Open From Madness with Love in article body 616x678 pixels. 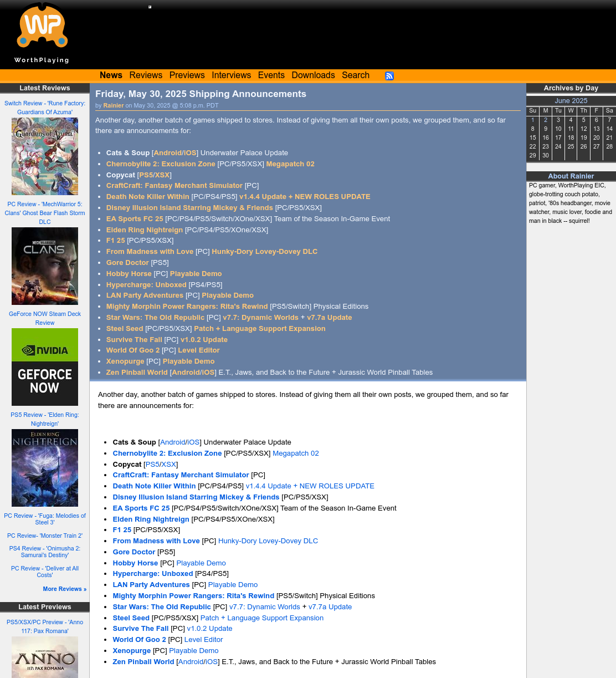(x=156, y=541)
